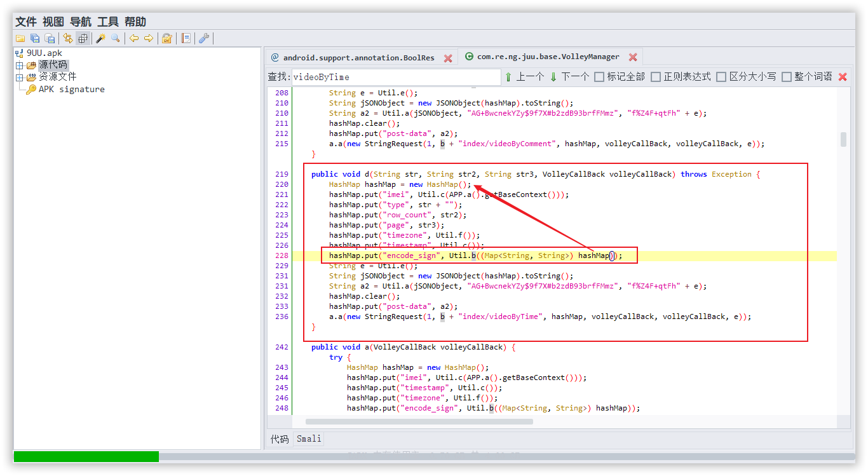The width and height of the screenshot is (868, 476).
Task: Expand the 资源文件 tree node
Action: (x=19, y=78)
